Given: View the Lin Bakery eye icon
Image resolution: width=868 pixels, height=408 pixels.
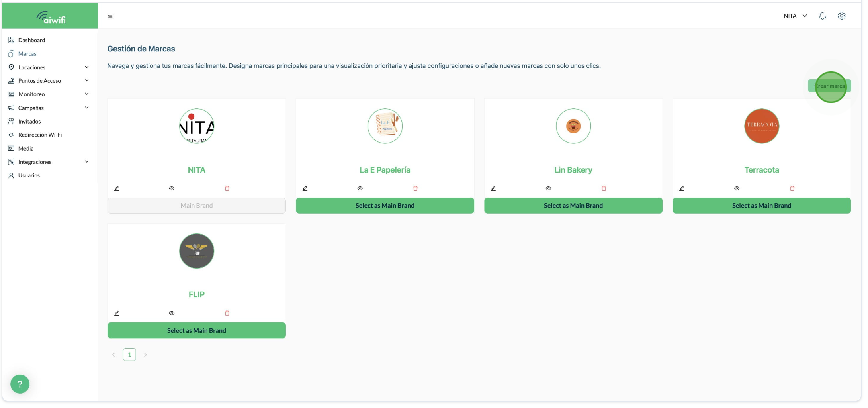Looking at the screenshot, I should [548, 188].
